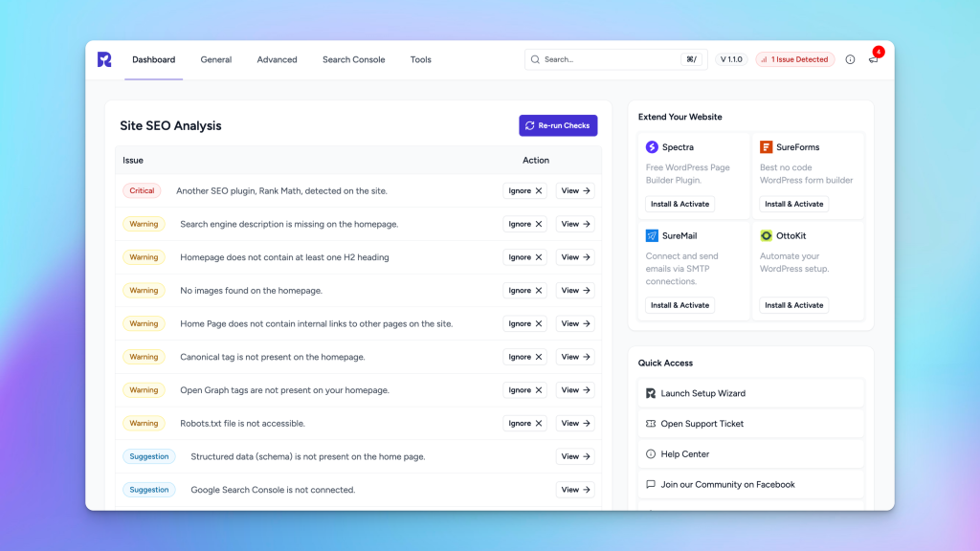Image resolution: width=980 pixels, height=551 pixels.
Task: Click the V 1.1.0 version badge
Action: click(731, 59)
